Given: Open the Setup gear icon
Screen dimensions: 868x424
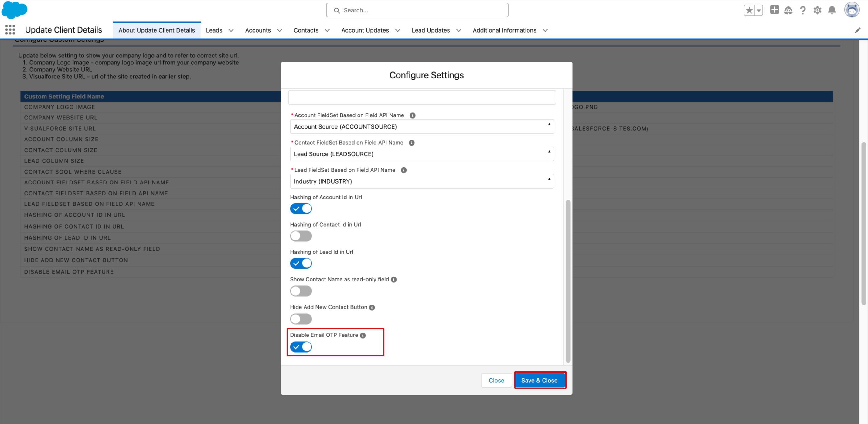Looking at the screenshot, I should 817,10.
